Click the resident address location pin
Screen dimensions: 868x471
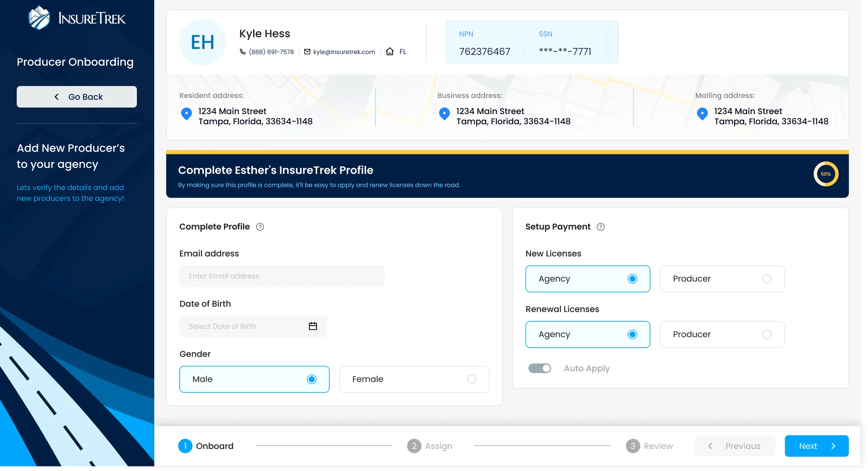(186, 114)
